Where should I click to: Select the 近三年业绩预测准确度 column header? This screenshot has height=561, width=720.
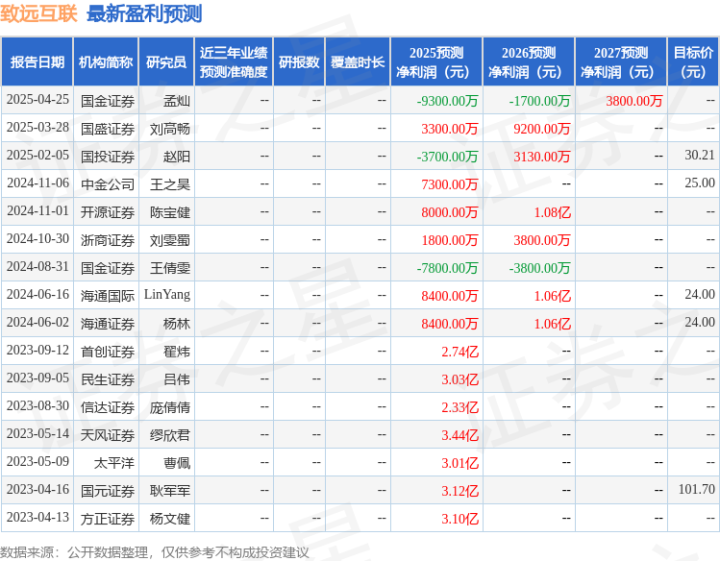(234, 62)
